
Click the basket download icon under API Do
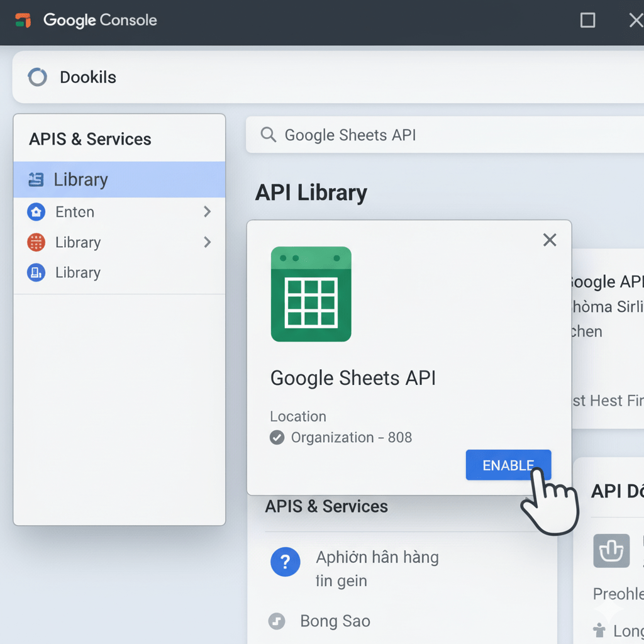click(612, 550)
